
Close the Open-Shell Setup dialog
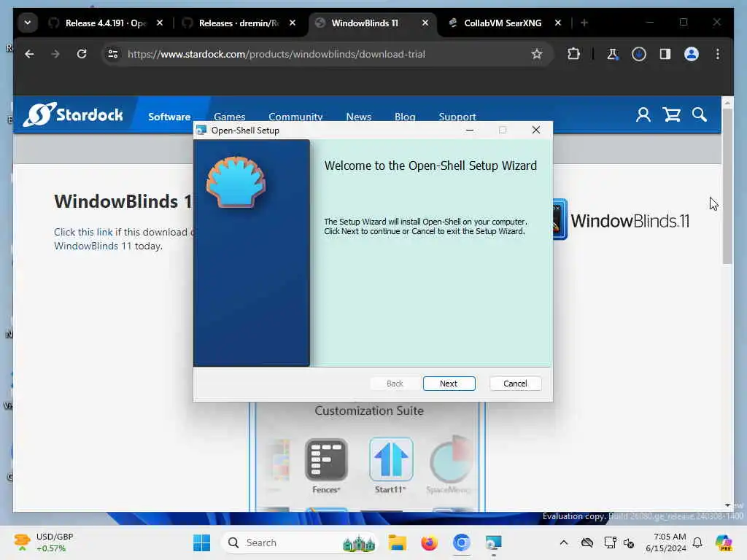pos(536,130)
